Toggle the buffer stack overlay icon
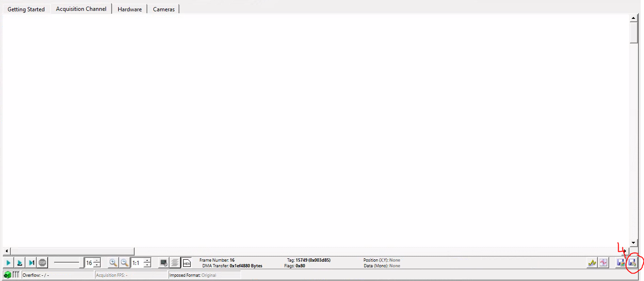644x281 pixels. click(175, 263)
